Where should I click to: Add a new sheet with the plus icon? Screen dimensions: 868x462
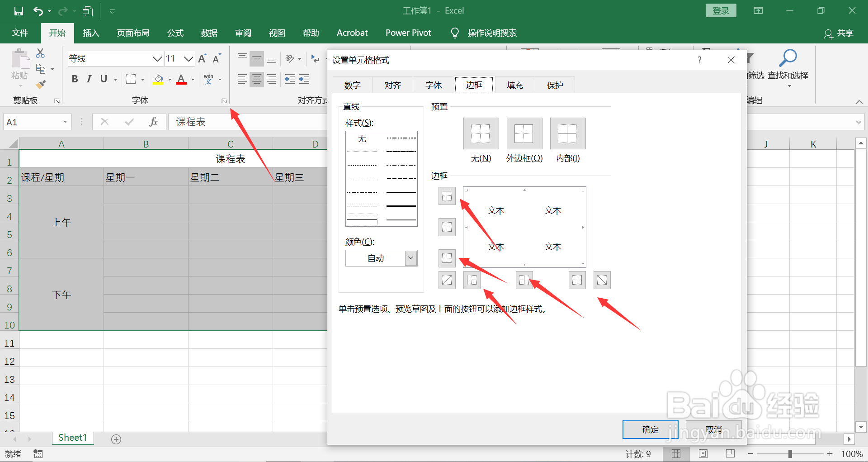pyautogui.click(x=116, y=439)
